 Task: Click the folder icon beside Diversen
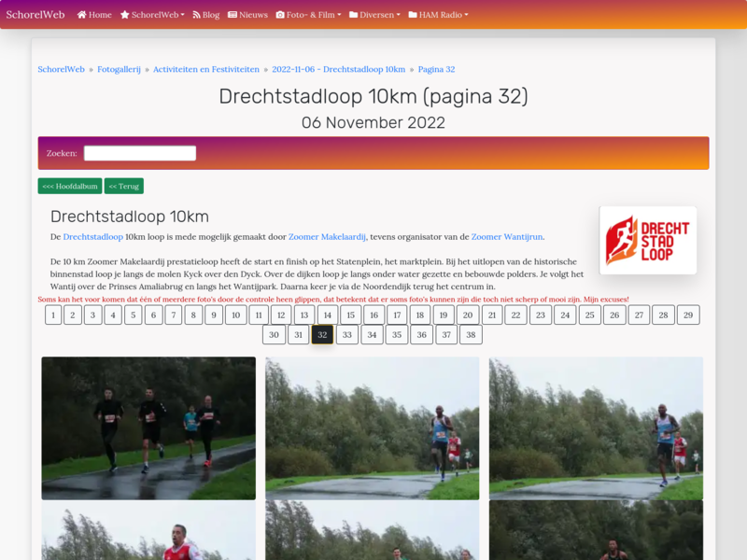click(x=354, y=15)
